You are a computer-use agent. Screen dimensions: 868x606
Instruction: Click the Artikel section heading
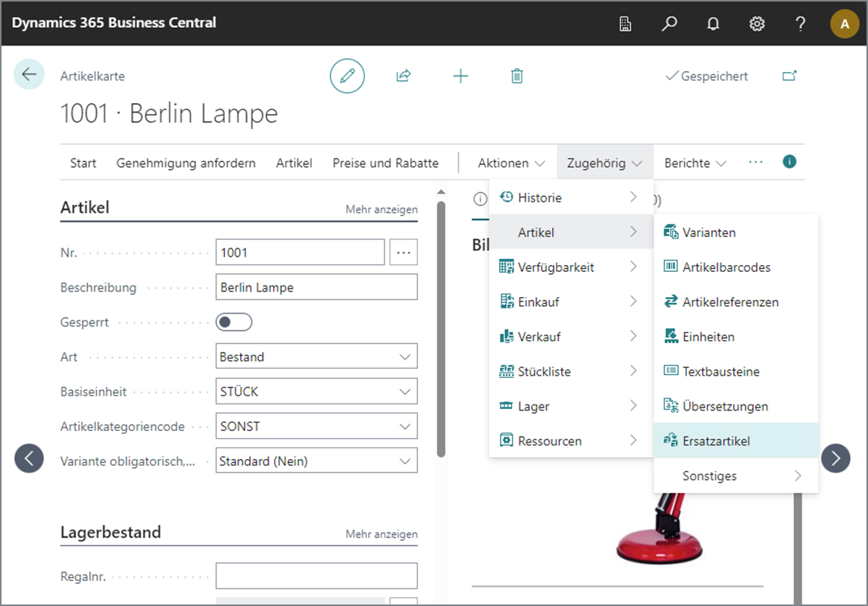coord(85,208)
